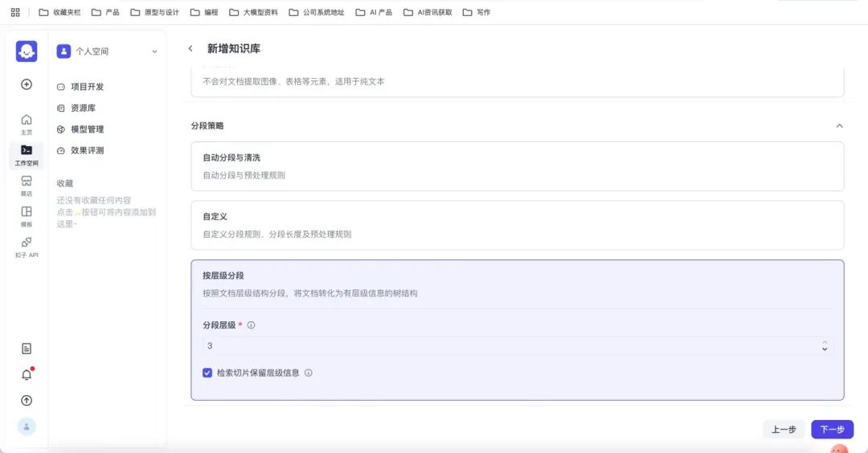This screenshot has width=868, height=453.
Task: Open 模板 templates in sidebar
Action: tap(27, 216)
